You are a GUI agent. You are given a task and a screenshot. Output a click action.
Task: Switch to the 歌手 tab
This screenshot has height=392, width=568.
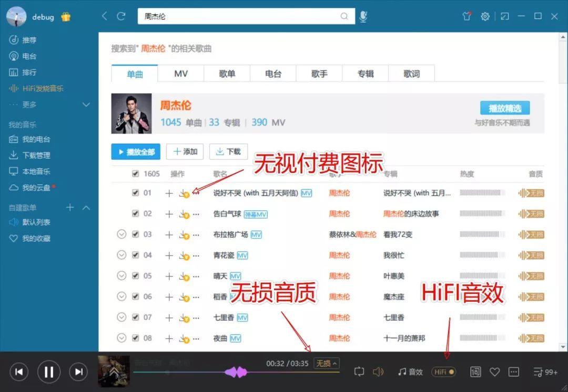pos(319,74)
